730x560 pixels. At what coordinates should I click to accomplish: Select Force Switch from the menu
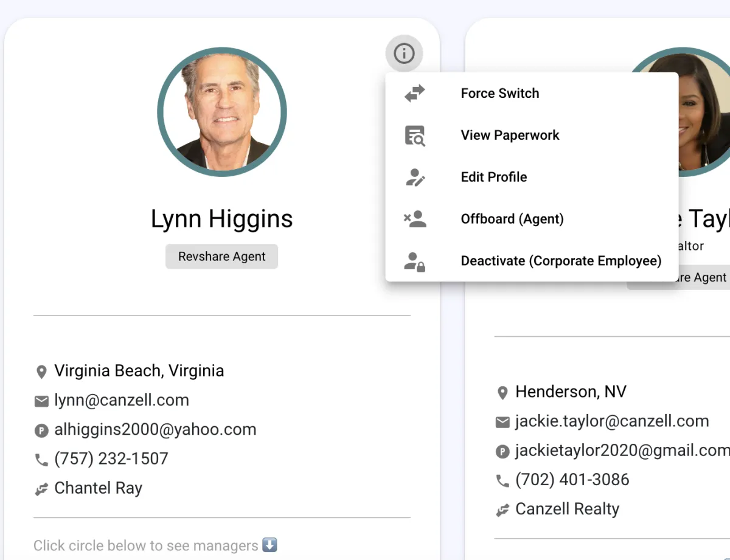pos(532,93)
